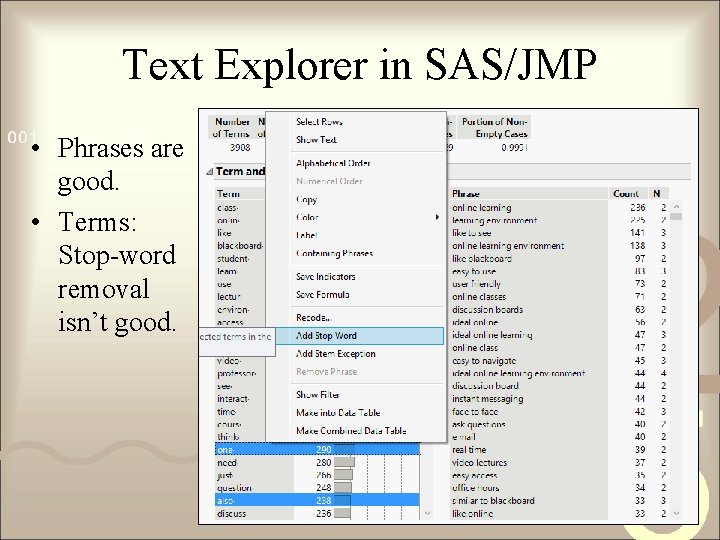Collapse the Term and Phrase Lists triangle
Screen dimensions: 720x540
tap(210, 172)
